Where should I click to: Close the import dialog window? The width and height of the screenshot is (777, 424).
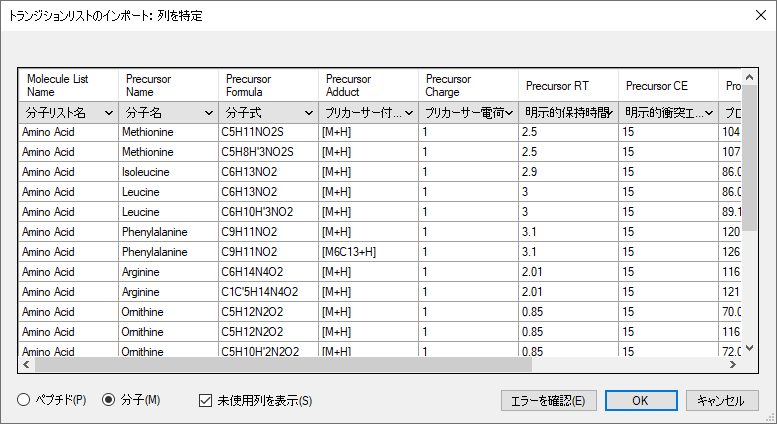click(x=761, y=15)
